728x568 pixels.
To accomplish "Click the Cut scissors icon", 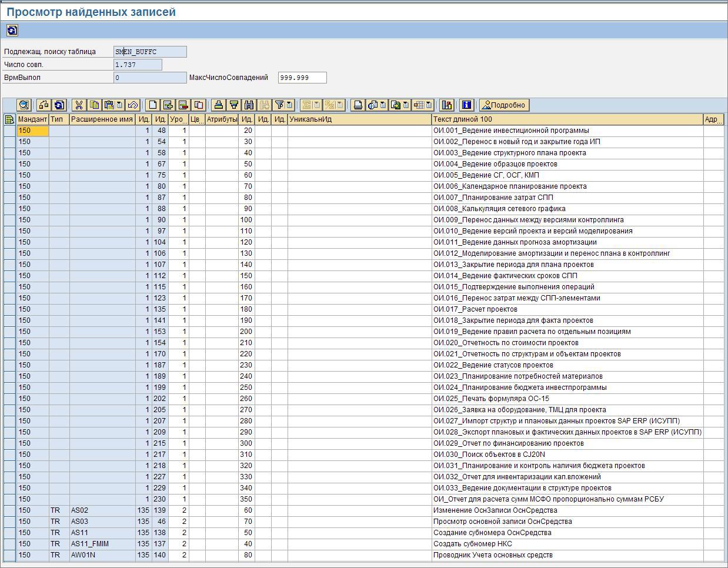I will pos(78,105).
